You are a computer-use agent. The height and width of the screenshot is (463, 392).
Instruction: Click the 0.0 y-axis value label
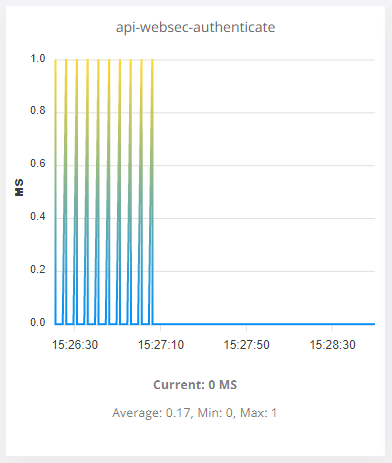38,322
